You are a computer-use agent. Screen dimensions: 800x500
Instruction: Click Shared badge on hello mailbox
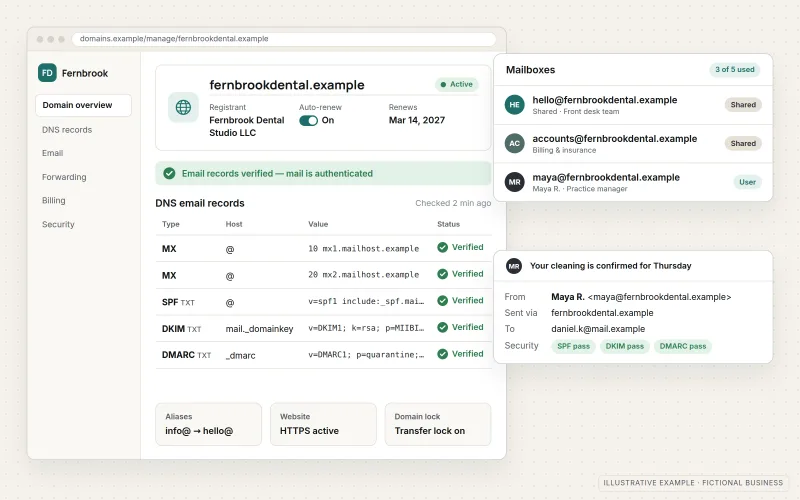[743, 105]
